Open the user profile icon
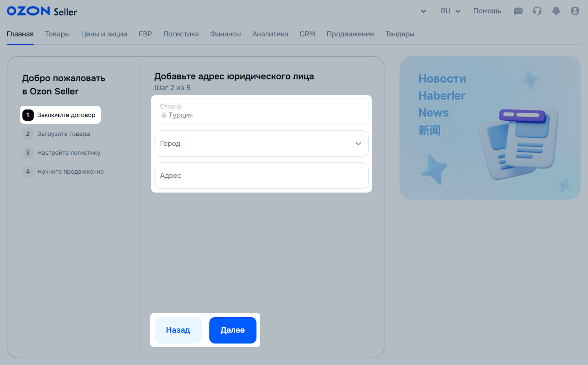The height and width of the screenshot is (365, 588). (x=575, y=11)
